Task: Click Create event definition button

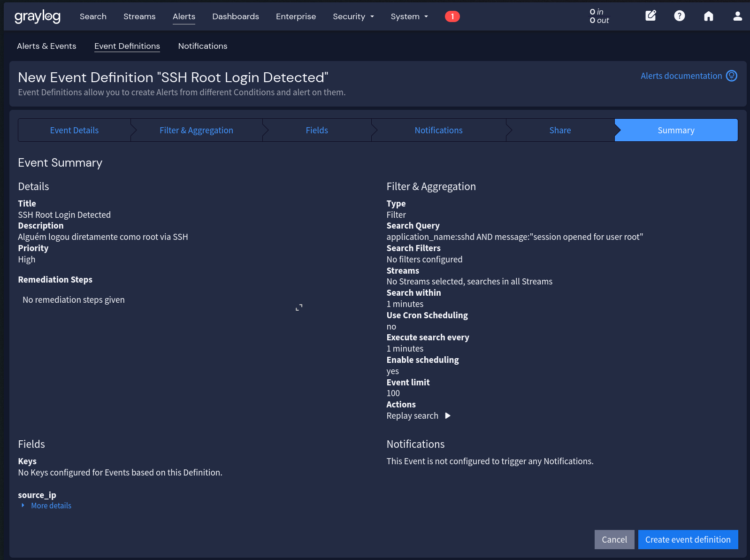Action: pos(688,540)
